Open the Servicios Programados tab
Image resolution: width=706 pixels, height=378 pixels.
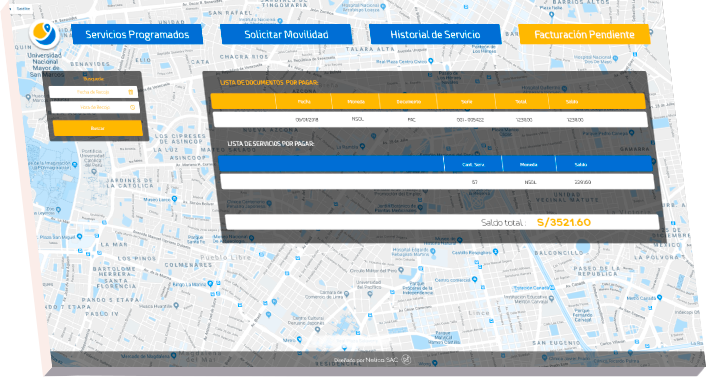tap(137, 35)
